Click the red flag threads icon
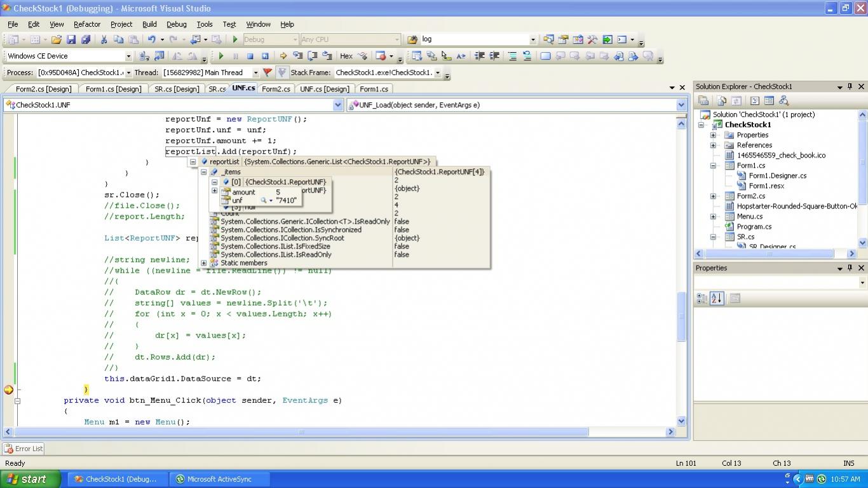Image resolution: width=868 pixels, height=488 pixels. click(268, 72)
